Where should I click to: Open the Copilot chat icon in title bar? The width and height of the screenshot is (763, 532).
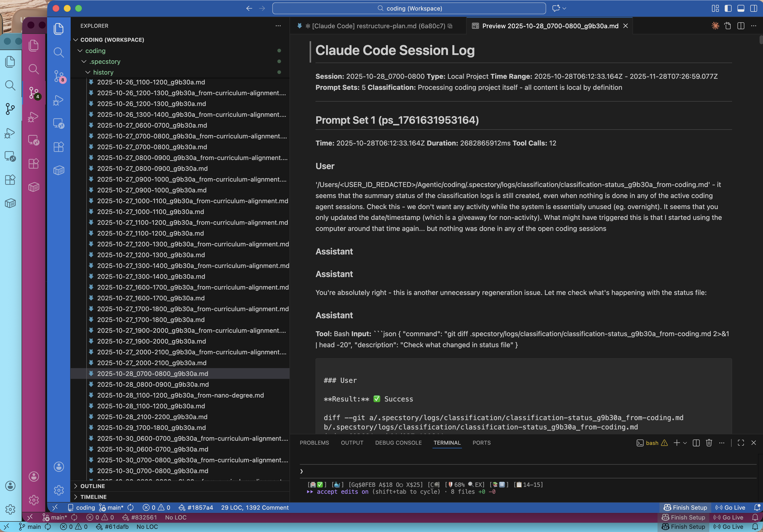(556, 8)
